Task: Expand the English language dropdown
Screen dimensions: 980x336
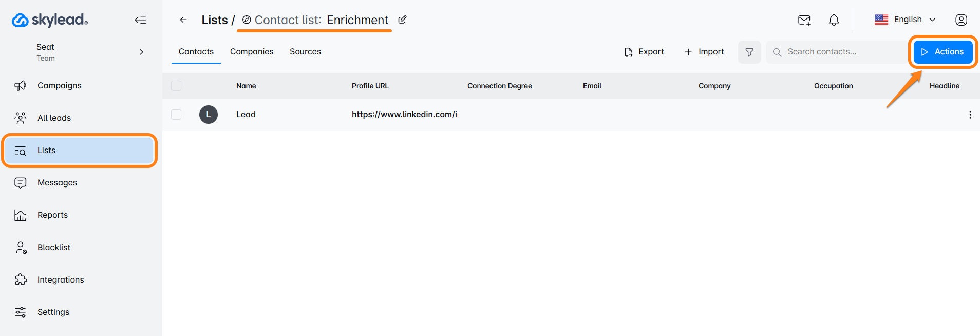Action: [906, 20]
